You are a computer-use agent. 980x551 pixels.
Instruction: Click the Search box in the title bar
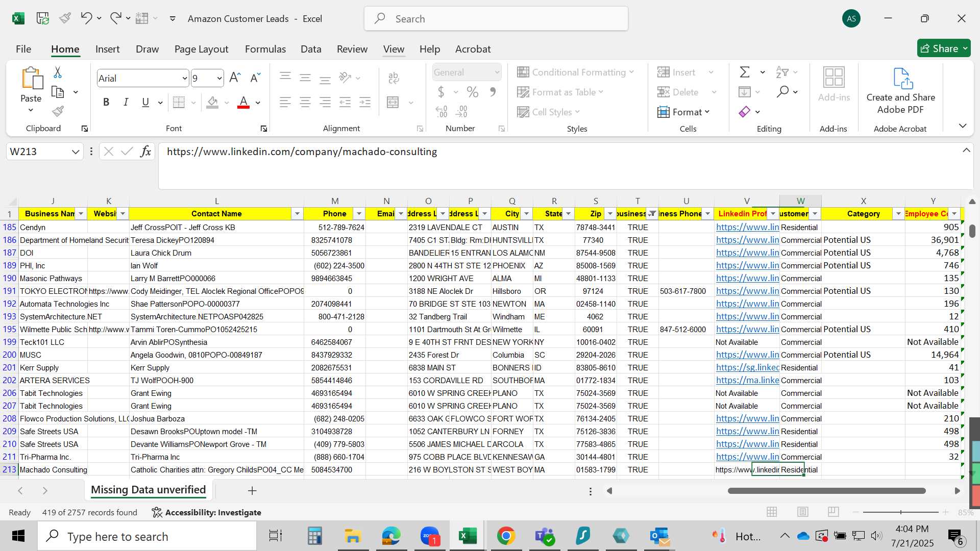496,19
